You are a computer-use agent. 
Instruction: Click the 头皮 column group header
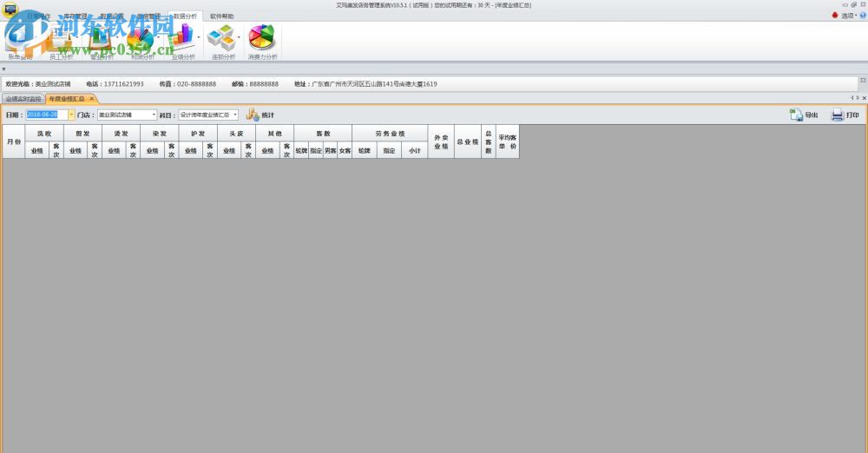(x=236, y=134)
